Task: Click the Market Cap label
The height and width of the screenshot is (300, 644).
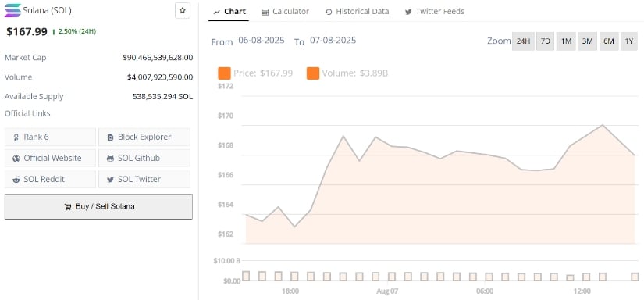Action: pos(26,58)
